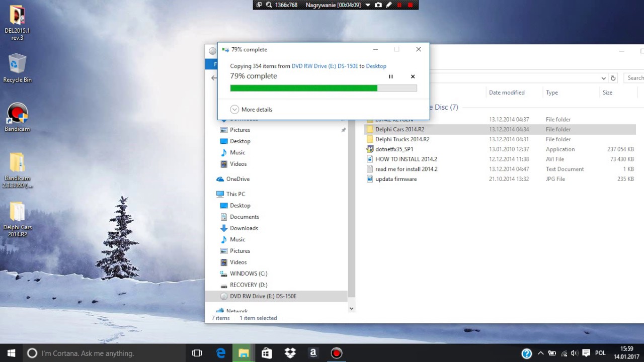Sort by Date modified column
This screenshot has width=644, height=362.
[x=507, y=93]
